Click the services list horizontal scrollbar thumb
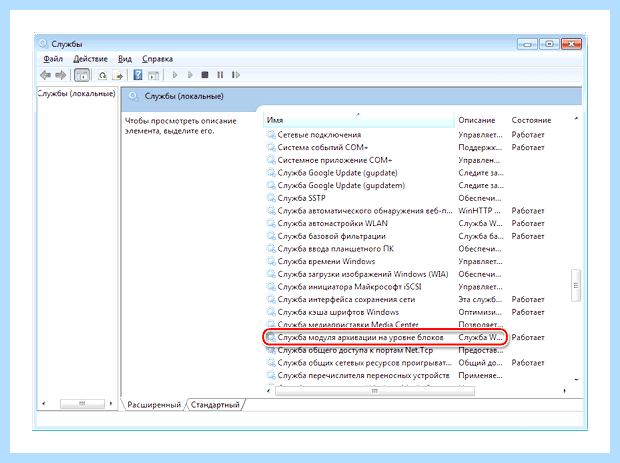 (374, 391)
